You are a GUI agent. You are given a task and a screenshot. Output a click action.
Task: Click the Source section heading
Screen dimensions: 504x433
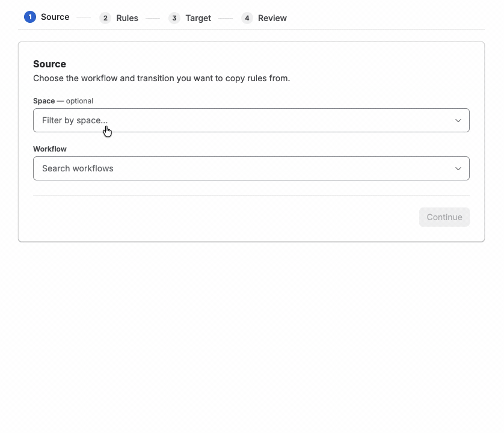point(49,64)
